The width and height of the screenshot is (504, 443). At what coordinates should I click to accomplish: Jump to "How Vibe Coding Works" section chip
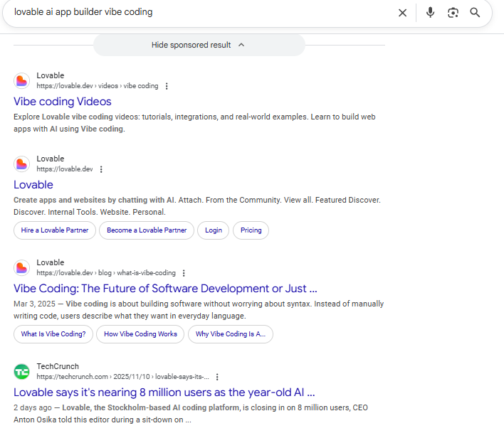(140, 334)
